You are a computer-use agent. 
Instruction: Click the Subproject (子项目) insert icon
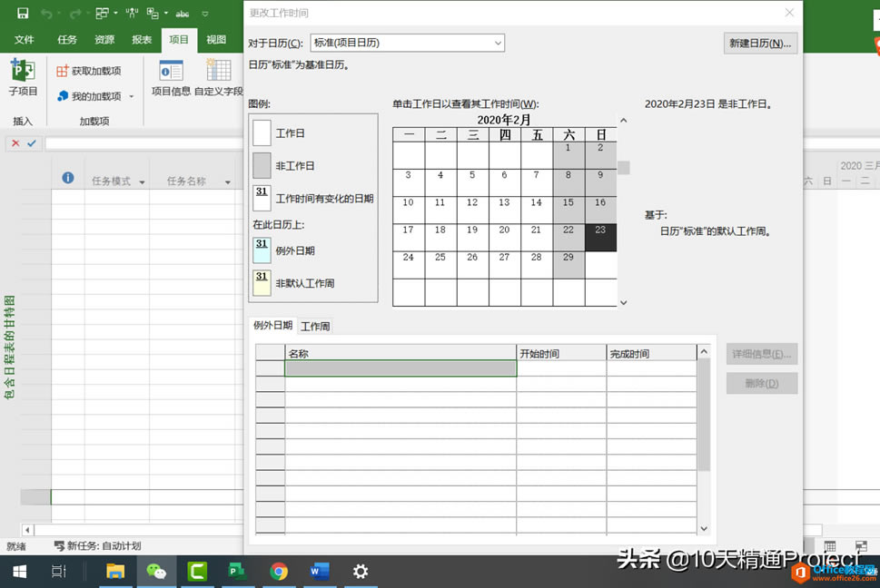point(23,76)
